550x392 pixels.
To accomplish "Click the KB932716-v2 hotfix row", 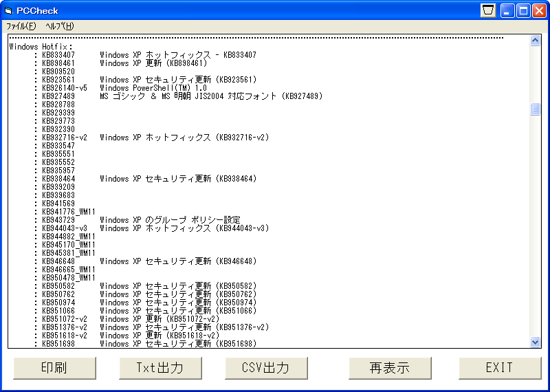I will pos(151,138).
